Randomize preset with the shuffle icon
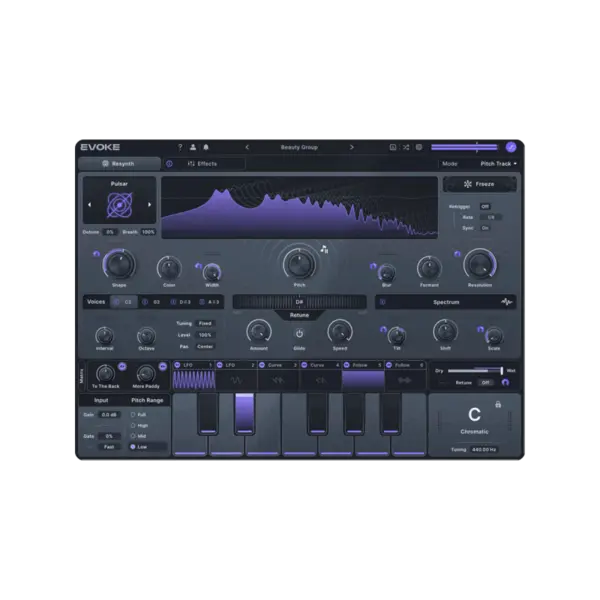 pos(406,147)
